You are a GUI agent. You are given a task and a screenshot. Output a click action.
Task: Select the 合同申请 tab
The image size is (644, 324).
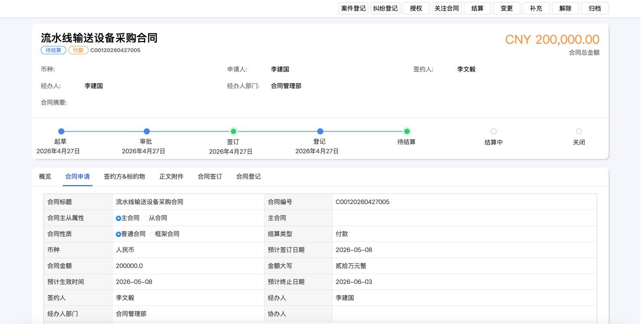point(78,177)
